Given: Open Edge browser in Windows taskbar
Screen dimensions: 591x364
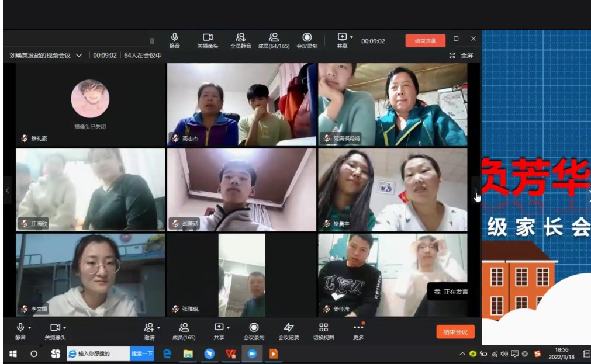Looking at the screenshot, I should 167,353.
